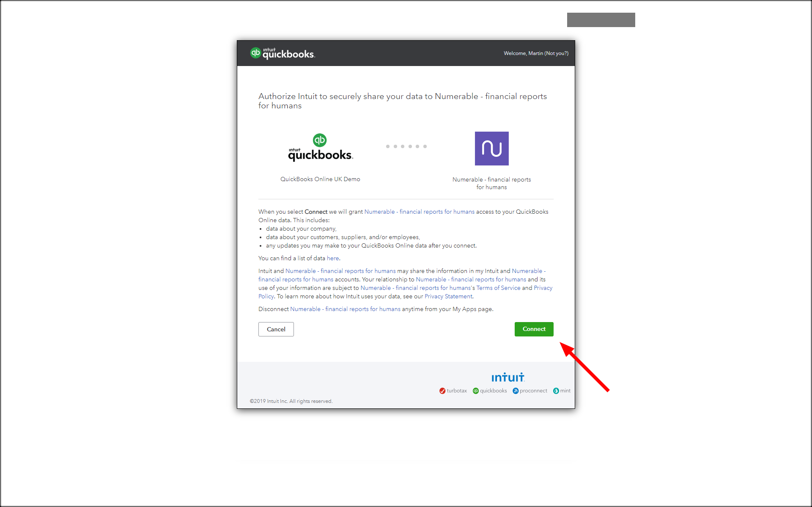Click the caption under the Numerable icon
The image size is (812, 507).
tap(491, 183)
